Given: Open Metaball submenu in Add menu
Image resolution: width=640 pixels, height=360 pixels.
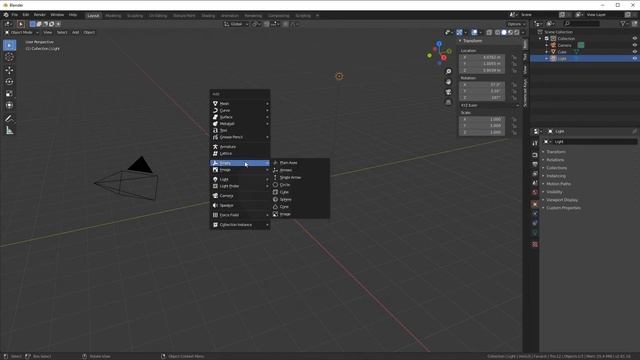Looking at the screenshot, I should [240, 124].
